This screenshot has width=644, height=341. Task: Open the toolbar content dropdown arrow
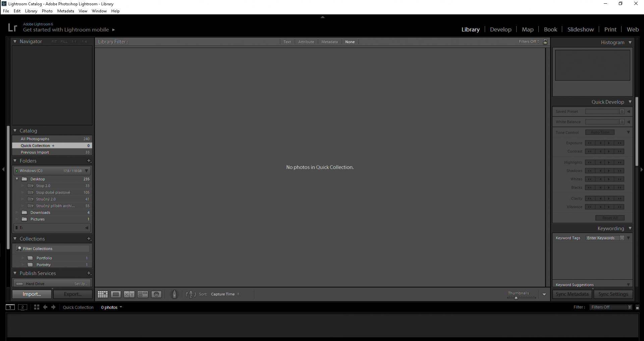click(x=544, y=294)
